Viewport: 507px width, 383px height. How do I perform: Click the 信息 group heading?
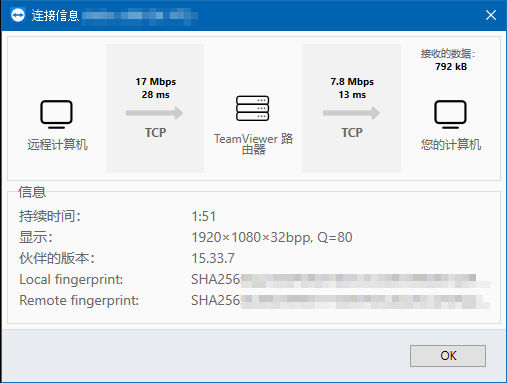(x=32, y=192)
